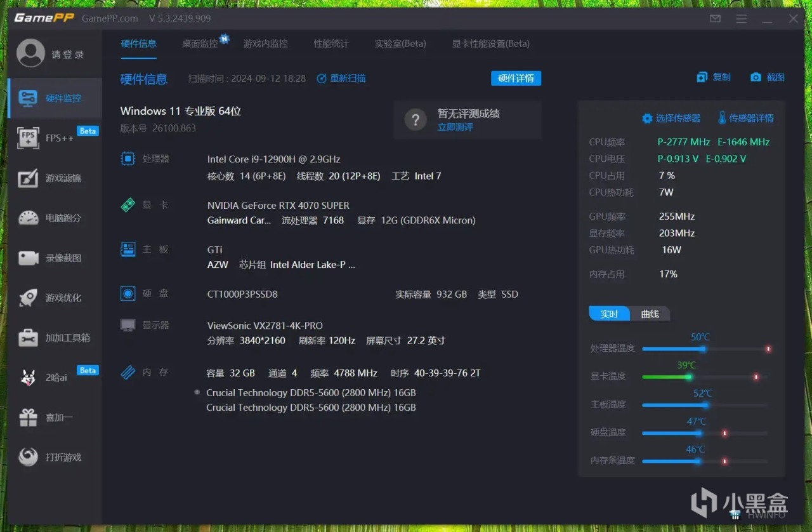Open the 游戏优化 rocket icon

[29, 298]
